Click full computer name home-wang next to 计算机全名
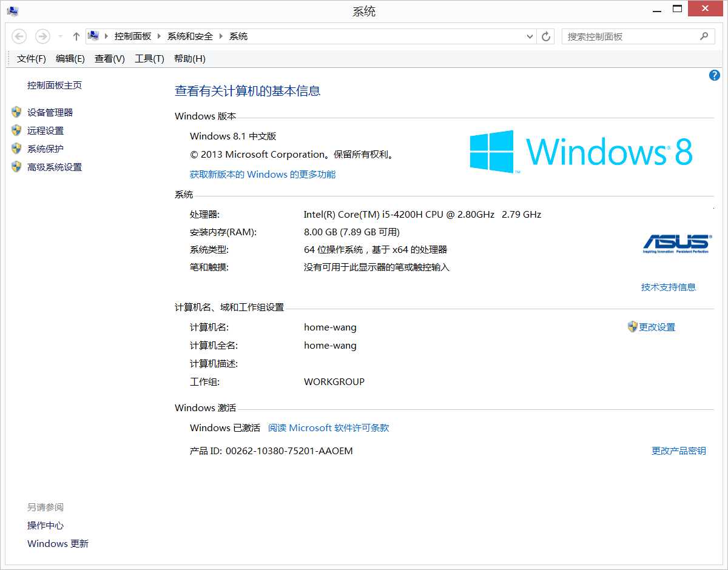The image size is (728, 570). (330, 346)
